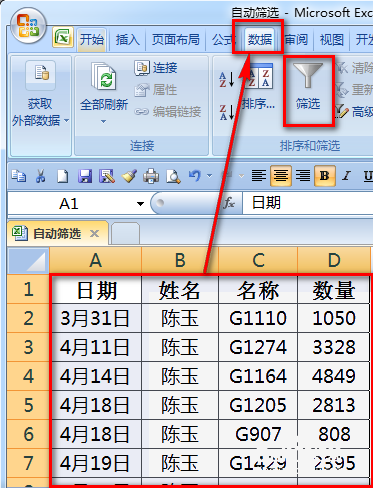Click the copy icon in the toolbar
Screen dimensions: 373x488
[19, 176]
